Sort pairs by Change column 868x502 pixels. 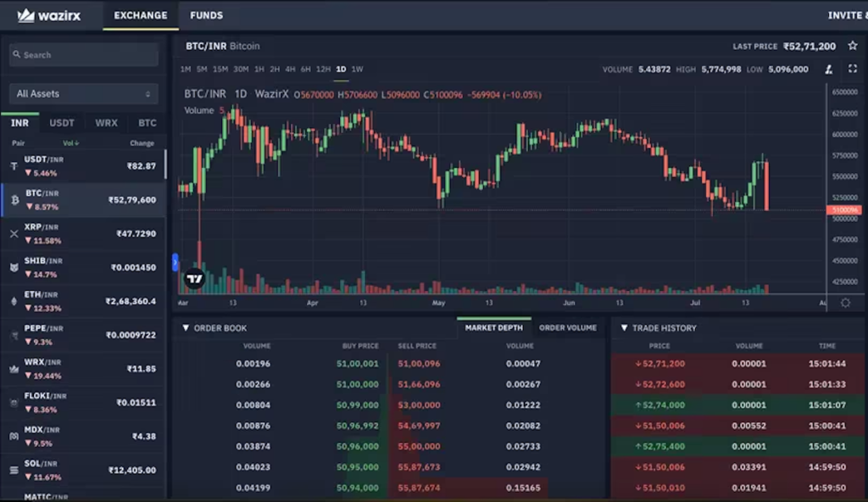[x=142, y=143]
